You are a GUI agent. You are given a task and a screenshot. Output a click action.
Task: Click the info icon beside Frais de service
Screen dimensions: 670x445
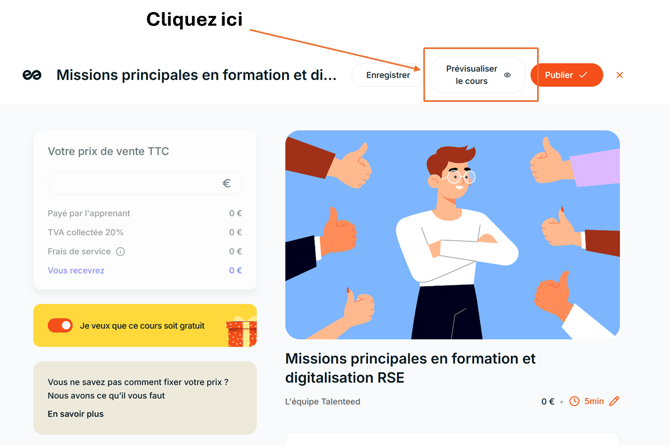click(x=120, y=251)
